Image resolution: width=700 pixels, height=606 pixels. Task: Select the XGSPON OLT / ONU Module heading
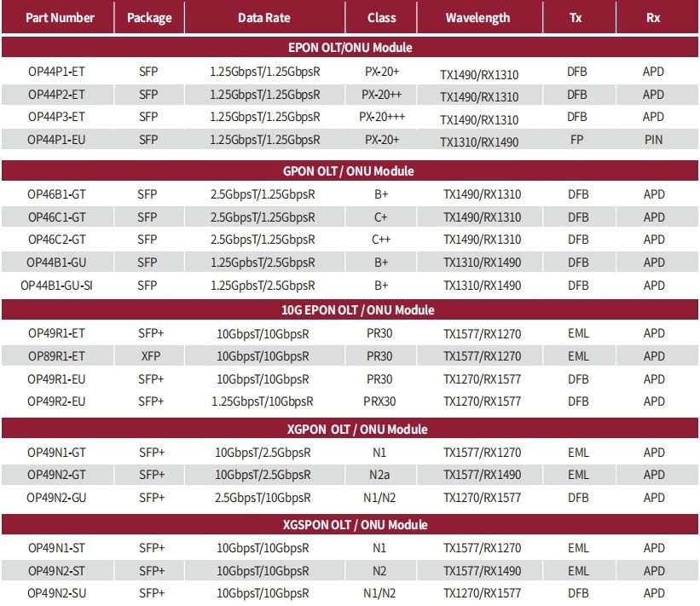coord(355,525)
